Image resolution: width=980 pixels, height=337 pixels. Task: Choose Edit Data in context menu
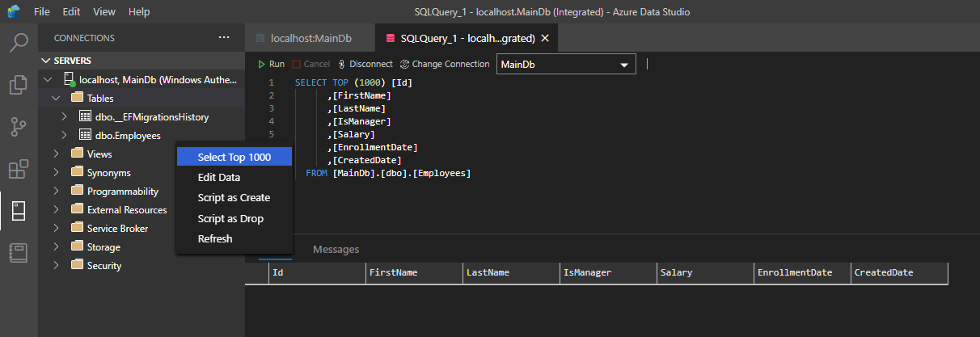coord(234,177)
